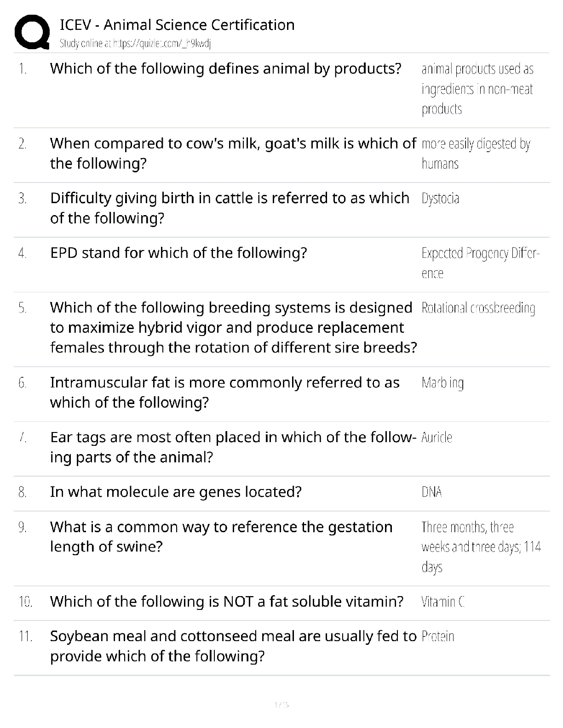
Task: Click the 'Vitamin C' answer
Action: click(x=443, y=602)
